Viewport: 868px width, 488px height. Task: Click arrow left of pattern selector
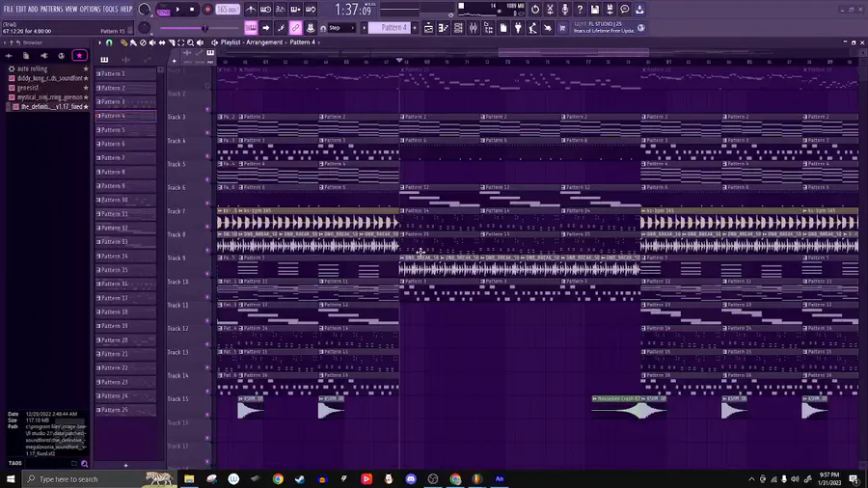click(365, 28)
